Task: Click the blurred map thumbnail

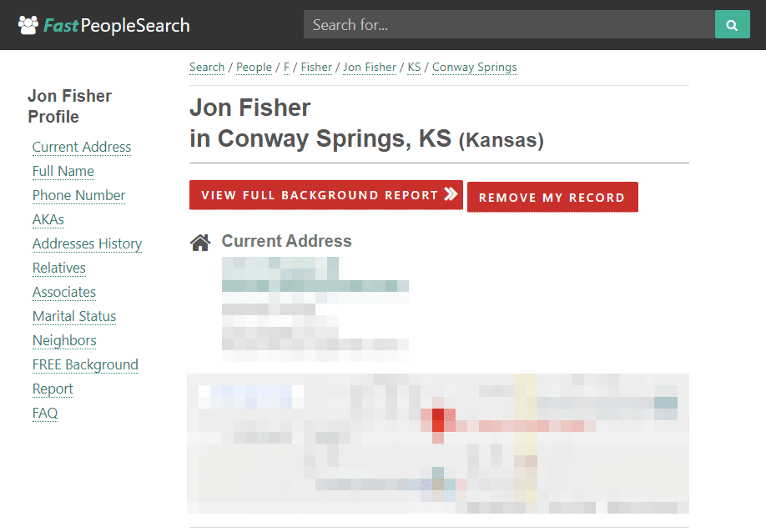Action: click(x=438, y=443)
